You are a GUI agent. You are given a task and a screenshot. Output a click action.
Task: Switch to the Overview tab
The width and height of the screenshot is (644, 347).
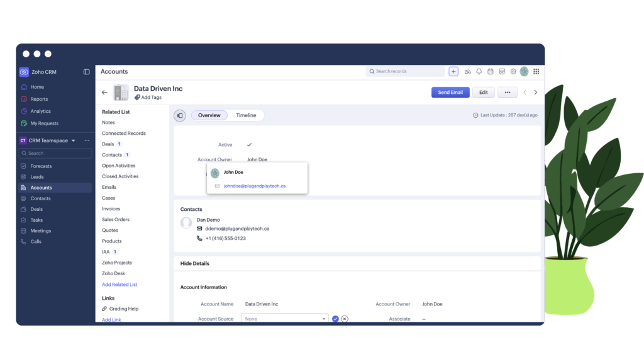(209, 115)
